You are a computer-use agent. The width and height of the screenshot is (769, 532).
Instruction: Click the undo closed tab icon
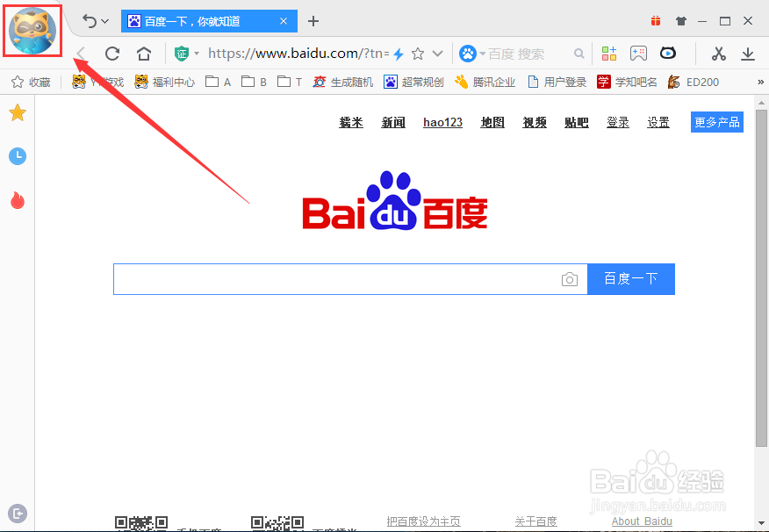tap(90, 21)
